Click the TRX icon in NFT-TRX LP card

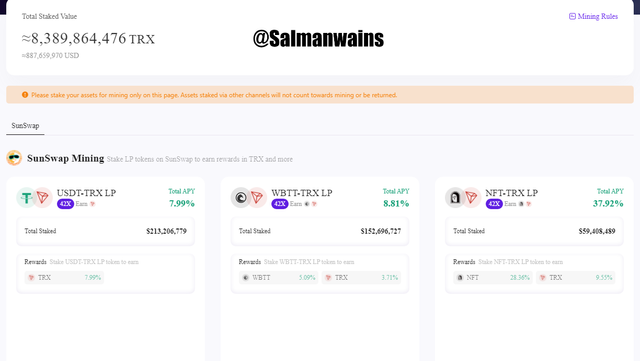click(471, 198)
